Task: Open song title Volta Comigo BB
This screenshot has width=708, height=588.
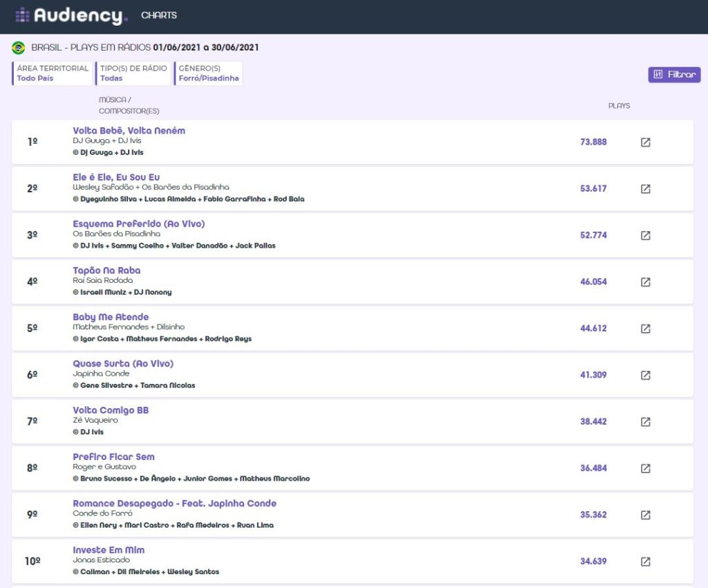Action: (111, 410)
